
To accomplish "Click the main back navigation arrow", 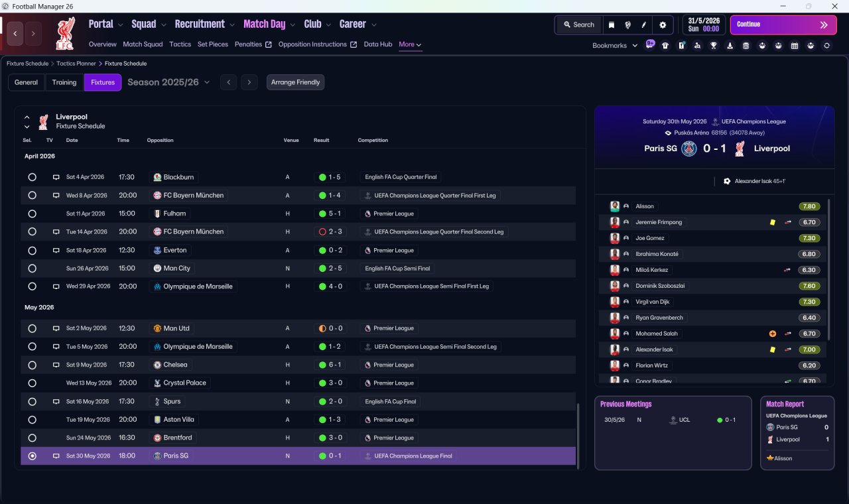I will 15,33.
